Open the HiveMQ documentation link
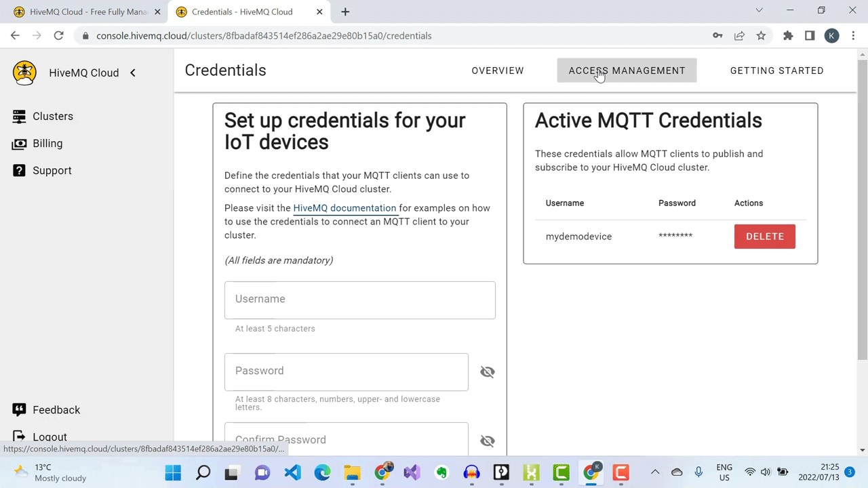This screenshot has width=868, height=488. [344, 208]
